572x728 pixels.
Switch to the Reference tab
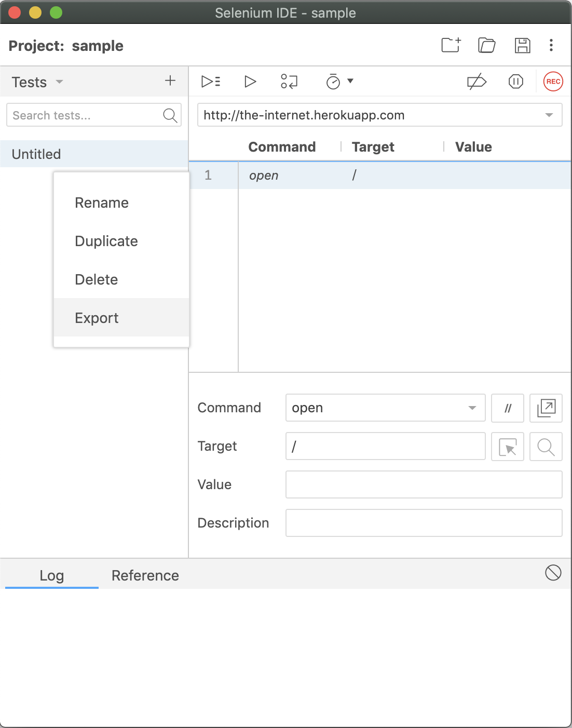click(x=145, y=575)
